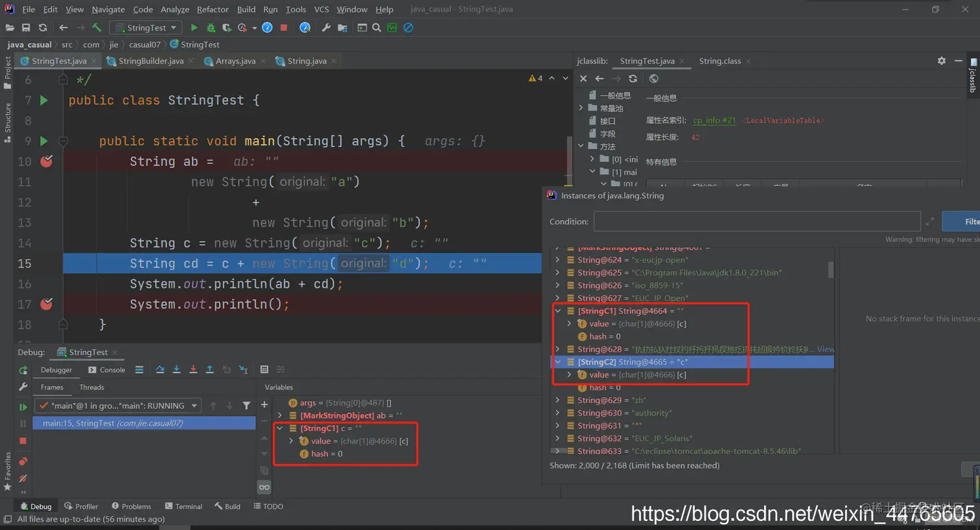Click the Condition input field

tap(757, 222)
